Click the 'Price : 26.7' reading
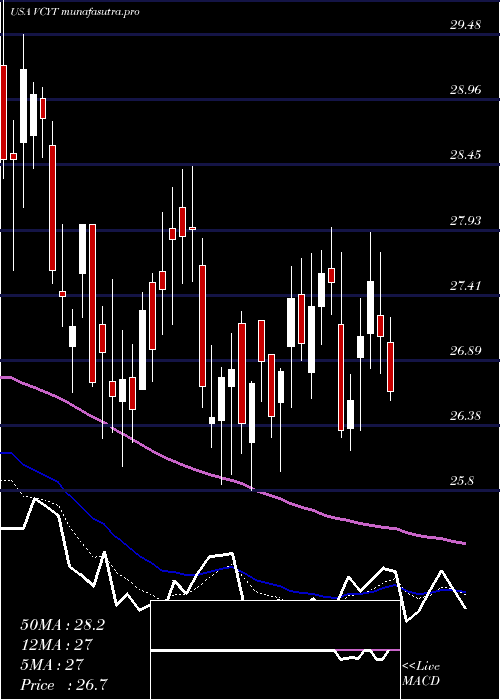The height and width of the screenshot is (700, 500). (x=63, y=684)
